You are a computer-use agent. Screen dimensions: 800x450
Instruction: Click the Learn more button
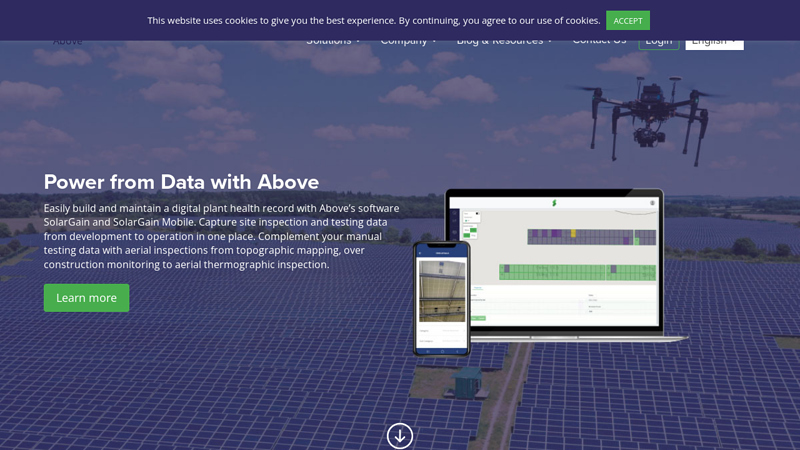[x=86, y=298]
